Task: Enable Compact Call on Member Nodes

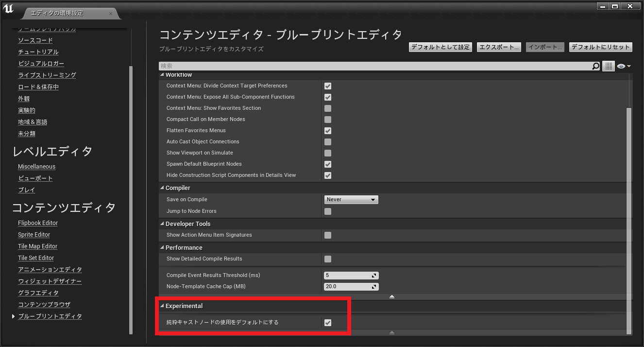Action: [328, 119]
